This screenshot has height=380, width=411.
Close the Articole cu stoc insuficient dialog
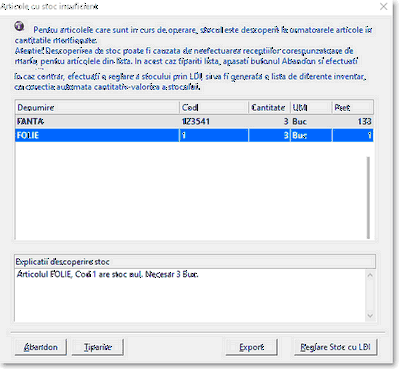[x=384, y=6]
